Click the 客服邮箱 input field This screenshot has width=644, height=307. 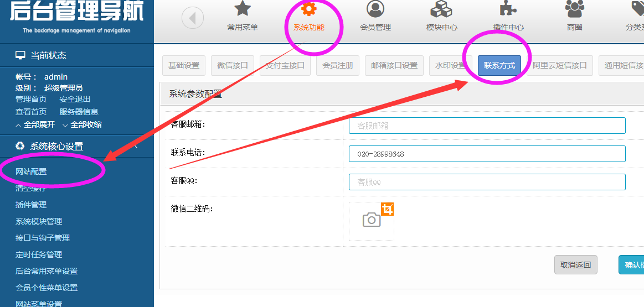(x=487, y=126)
